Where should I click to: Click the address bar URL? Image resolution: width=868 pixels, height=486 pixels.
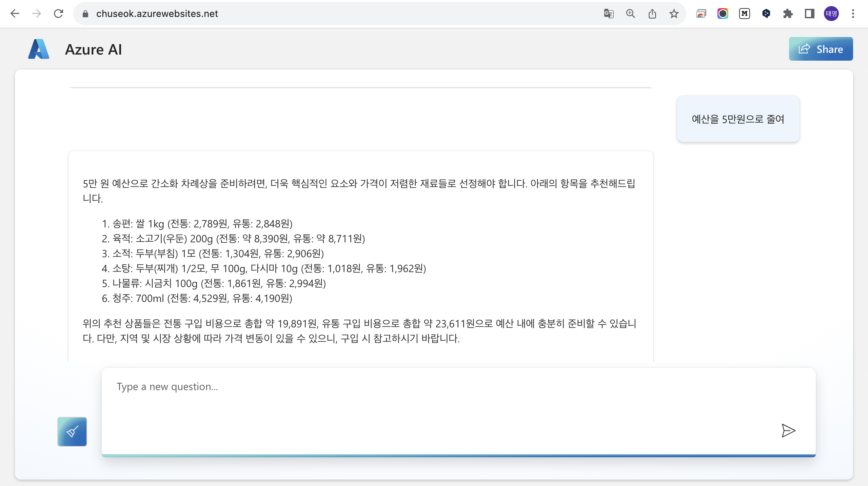[x=157, y=14]
